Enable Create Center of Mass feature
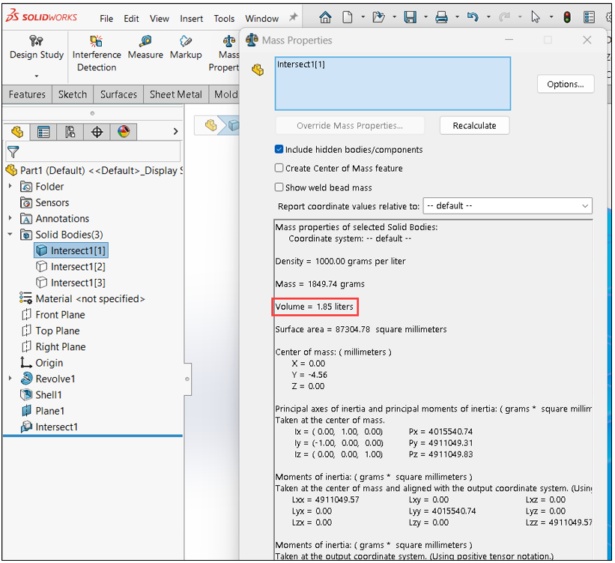 [279, 168]
